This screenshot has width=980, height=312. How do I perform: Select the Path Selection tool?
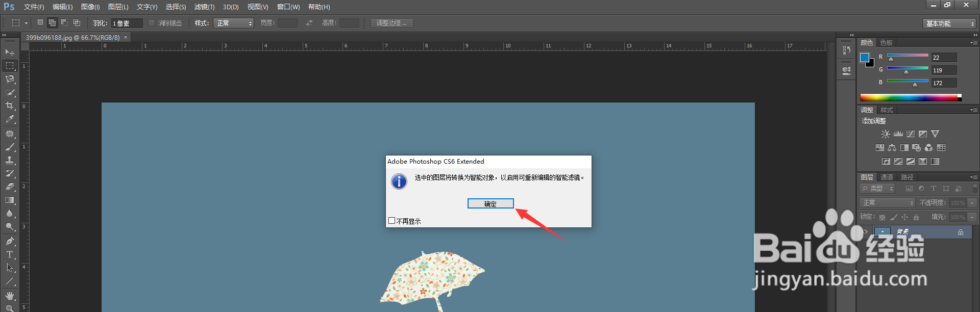pyautogui.click(x=10, y=268)
